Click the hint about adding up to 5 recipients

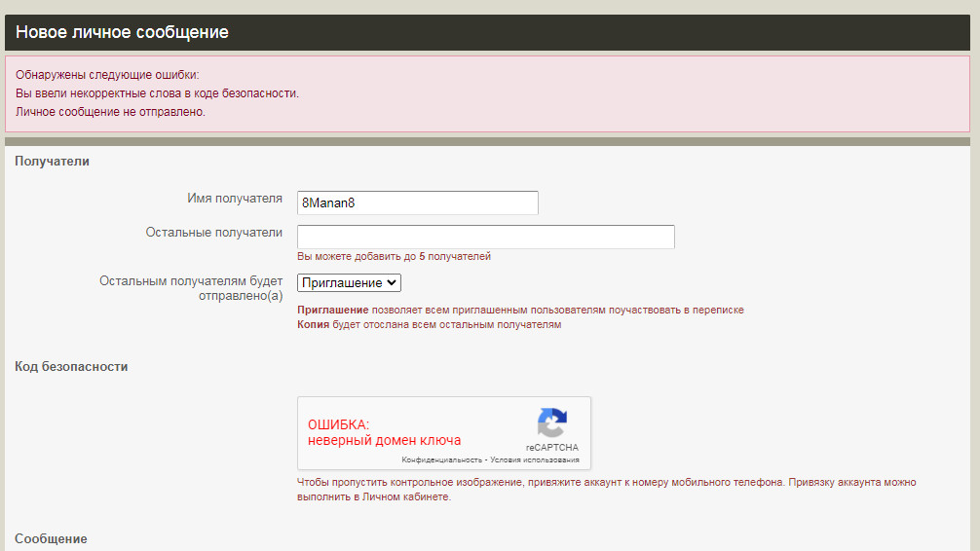394,256
